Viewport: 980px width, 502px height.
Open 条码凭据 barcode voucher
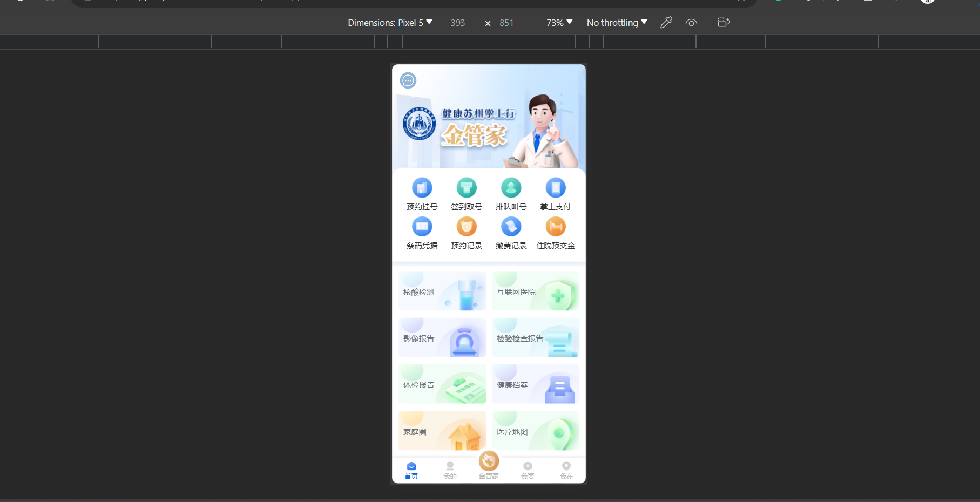[422, 233]
